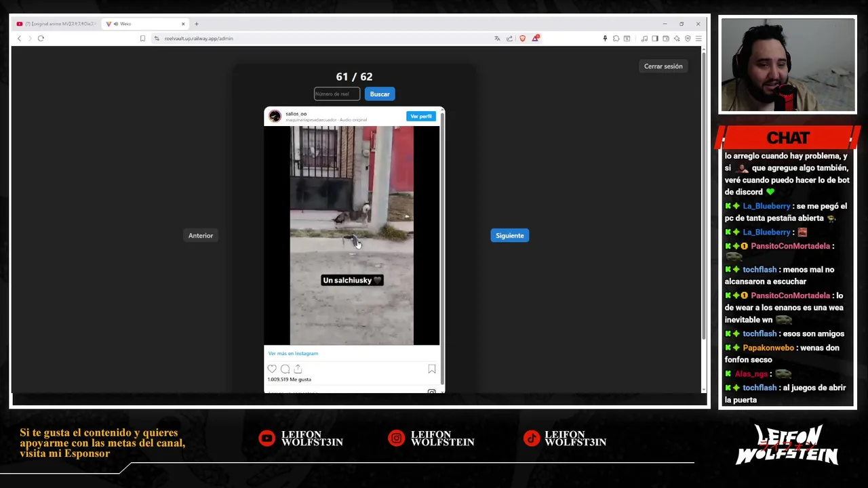The width and height of the screenshot is (868, 488).
Task: Click the share icon in the address bar
Action: [x=509, y=39]
